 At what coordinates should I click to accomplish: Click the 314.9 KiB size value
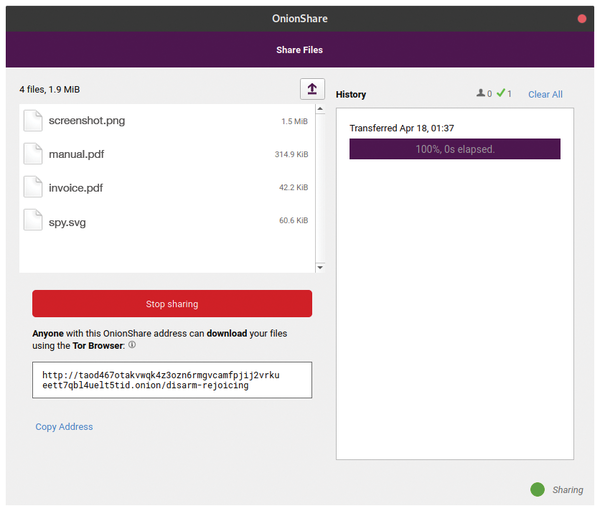click(x=291, y=154)
